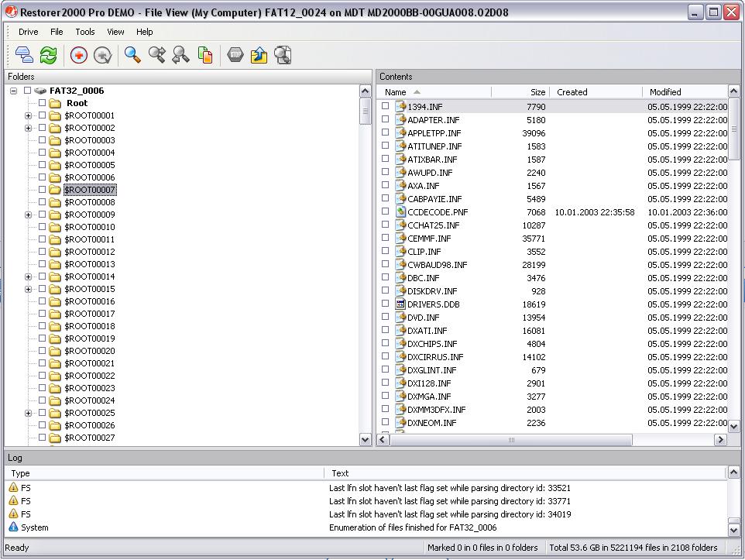
Task: Click the grey document preview toolbar icon
Action: (x=283, y=55)
